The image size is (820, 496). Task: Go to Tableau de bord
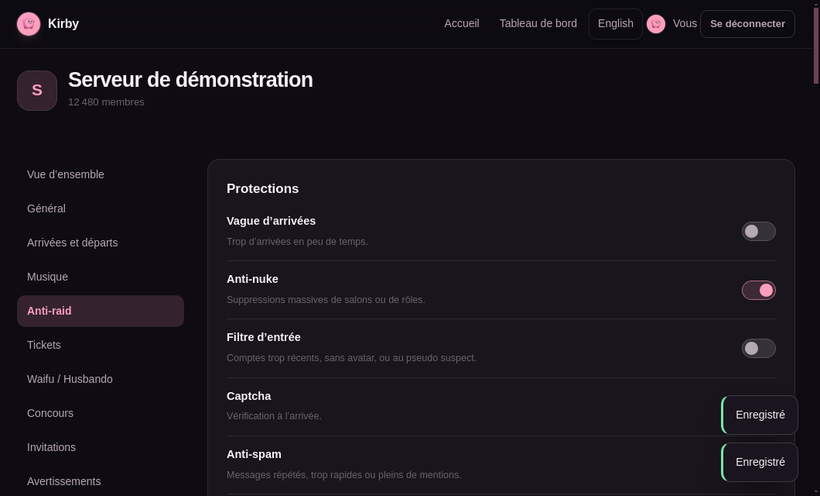(x=538, y=24)
